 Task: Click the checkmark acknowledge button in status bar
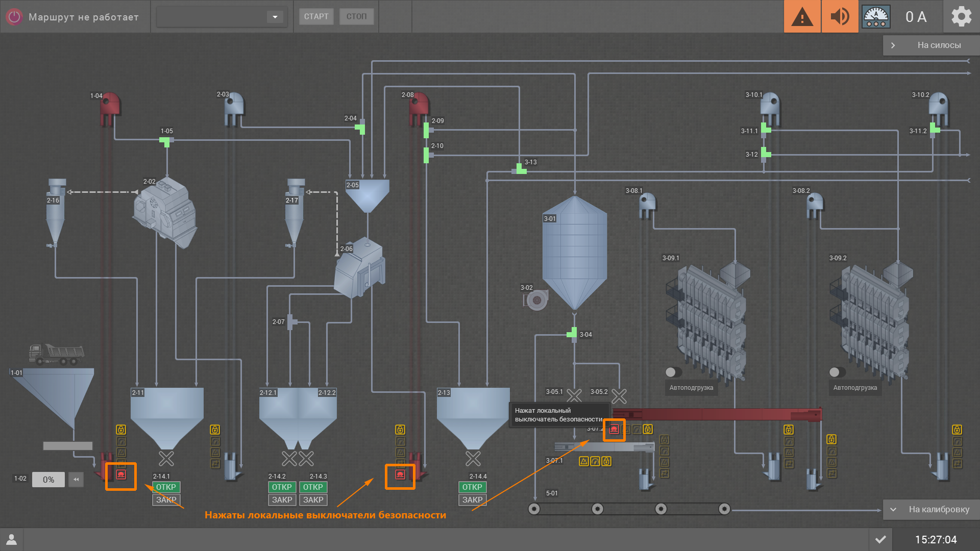(880, 539)
